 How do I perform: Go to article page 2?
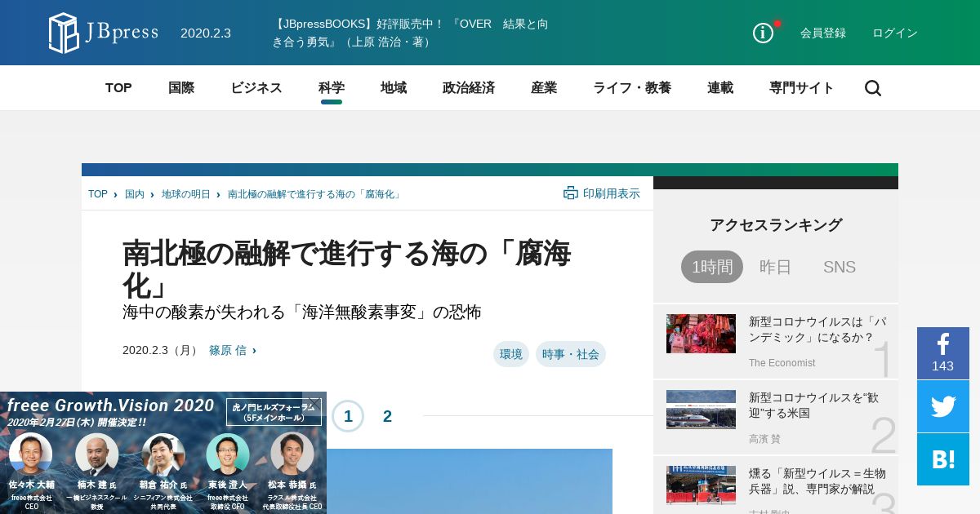coord(387,416)
